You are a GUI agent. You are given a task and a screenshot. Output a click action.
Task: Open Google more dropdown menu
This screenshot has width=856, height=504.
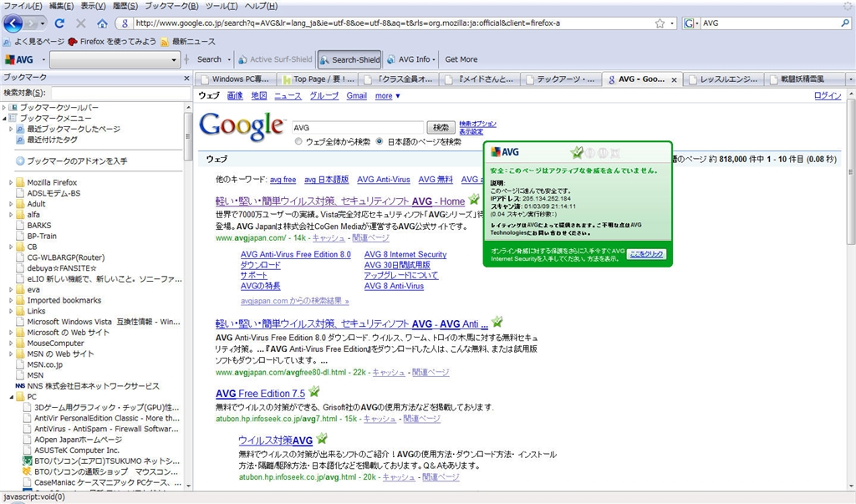[388, 96]
